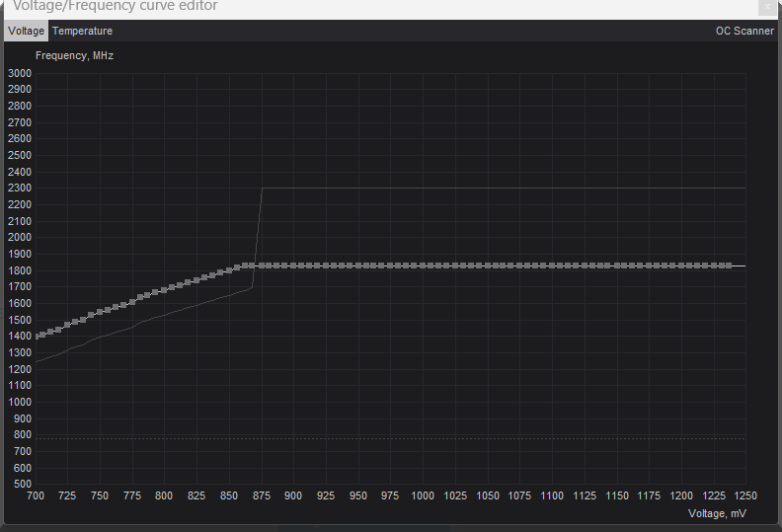782x532 pixels.
Task: Select the curve point at 900 mV
Action: click(293, 266)
